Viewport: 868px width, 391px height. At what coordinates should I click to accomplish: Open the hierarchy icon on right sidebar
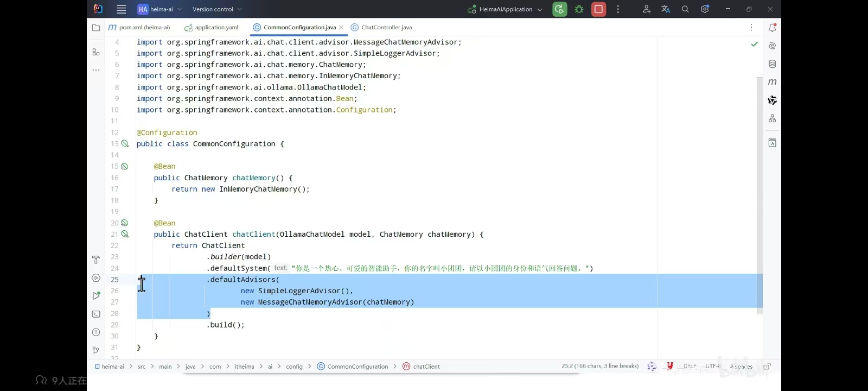click(x=773, y=118)
